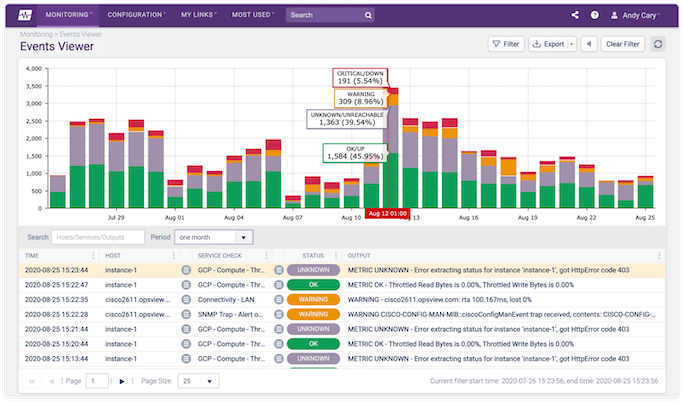This screenshot has height=406, width=683.
Task: Toggle the sound mute speaker button
Action: pyautogui.click(x=588, y=44)
